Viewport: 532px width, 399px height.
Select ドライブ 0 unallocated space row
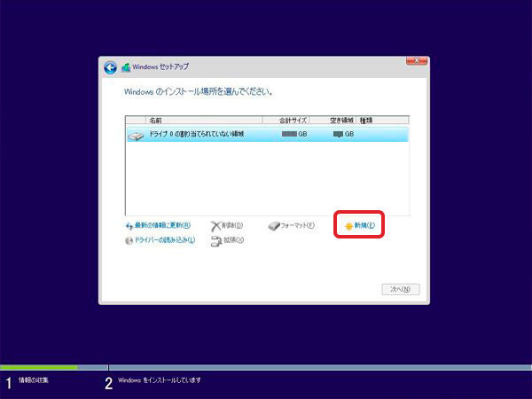(x=266, y=134)
